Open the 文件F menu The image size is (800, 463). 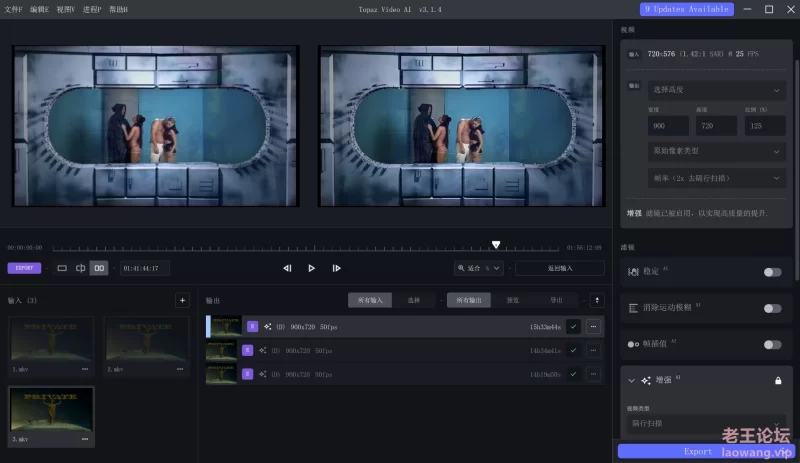click(13, 9)
